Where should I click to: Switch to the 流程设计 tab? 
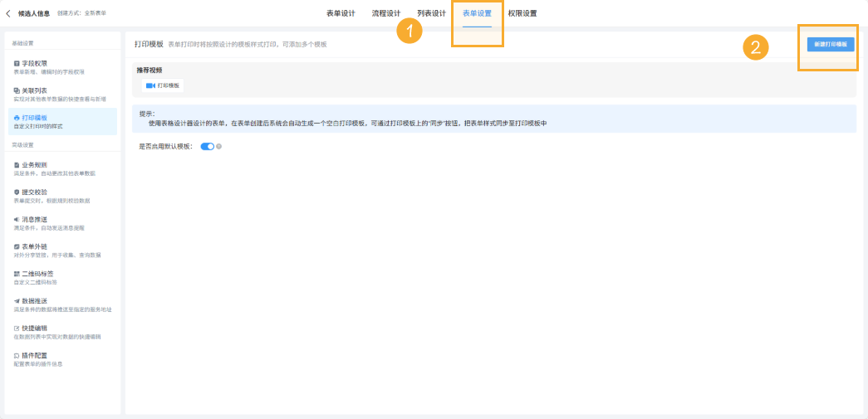tap(386, 13)
